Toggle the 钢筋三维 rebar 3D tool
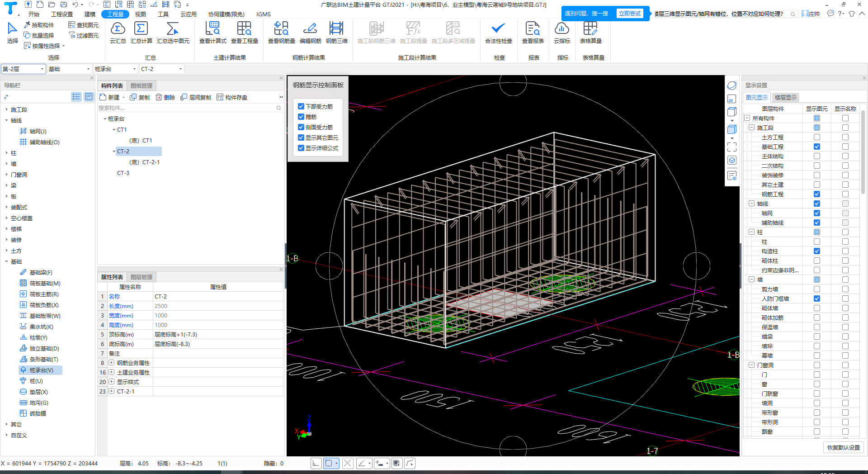868x474 pixels. (336, 33)
